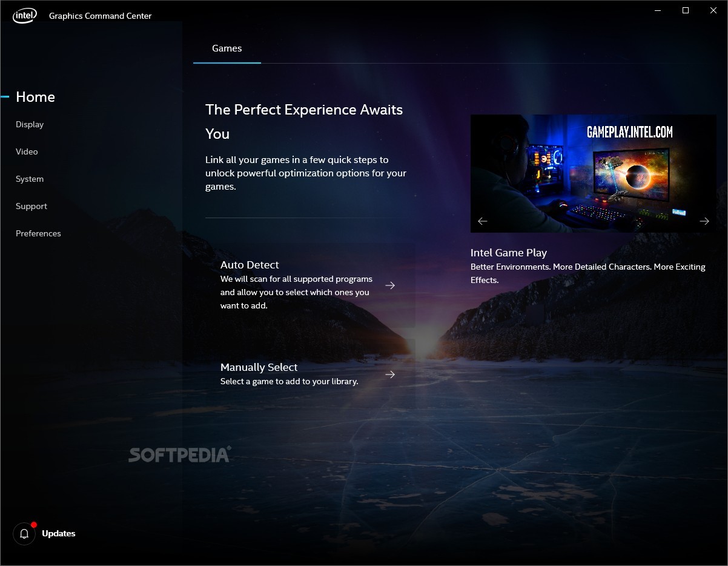Click 'The Perfect Experience Awaits You' heading

click(304, 122)
